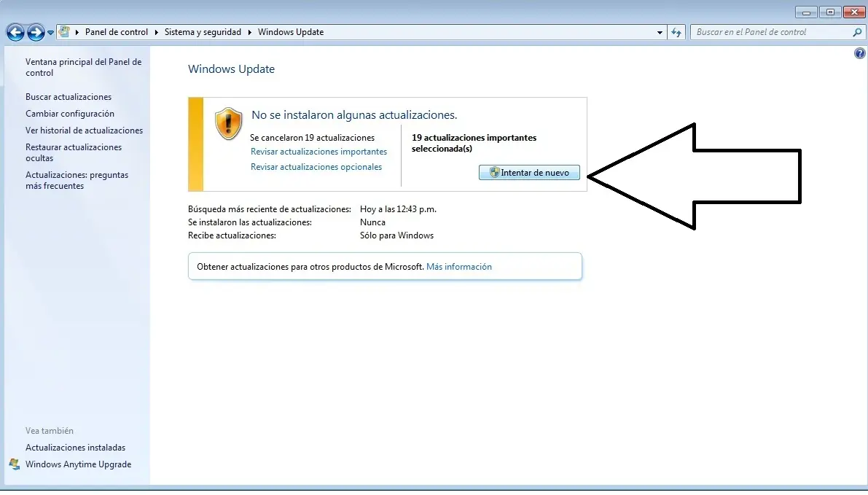The width and height of the screenshot is (868, 495).
Task: Expand arrow after 'Panel de control' breadcrumb
Action: [x=157, y=32]
